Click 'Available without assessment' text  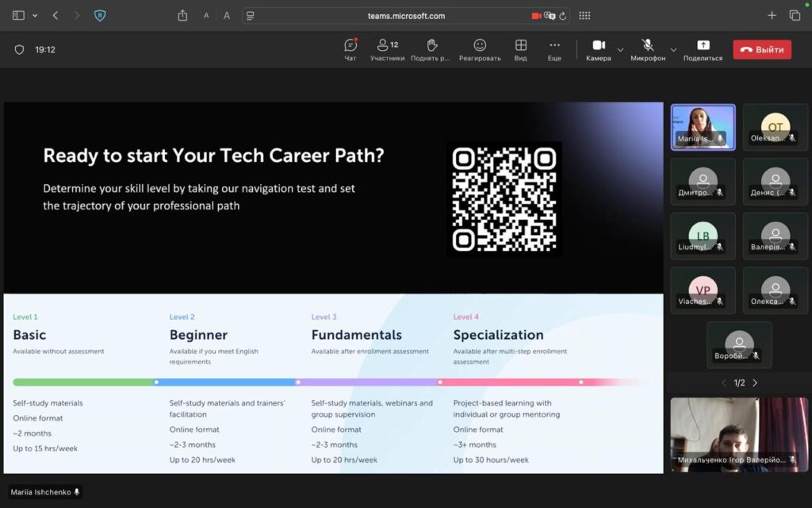pyautogui.click(x=59, y=352)
